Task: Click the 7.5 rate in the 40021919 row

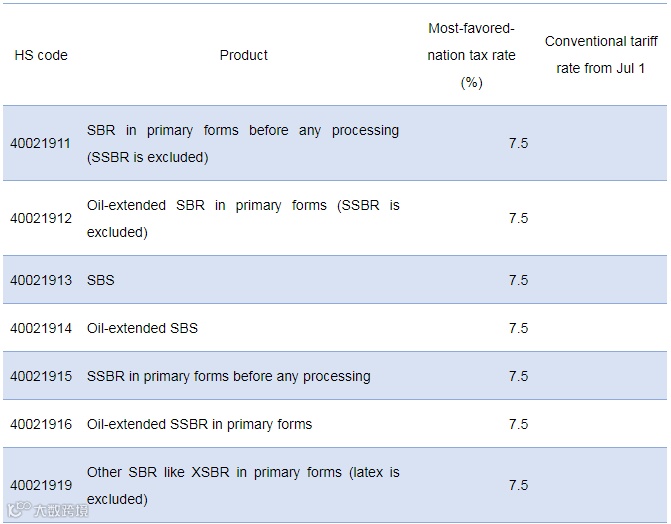Action: (x=518, y=485)
